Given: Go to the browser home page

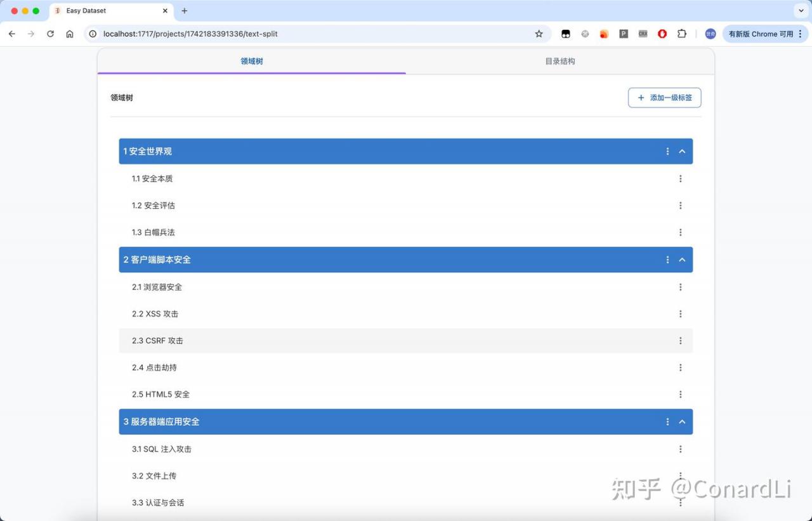Looking at the screenshot, I should point(70,34).
